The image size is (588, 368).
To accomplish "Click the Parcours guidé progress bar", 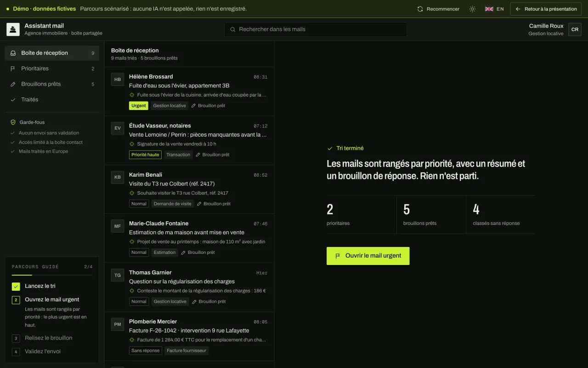I will point(52,275).
